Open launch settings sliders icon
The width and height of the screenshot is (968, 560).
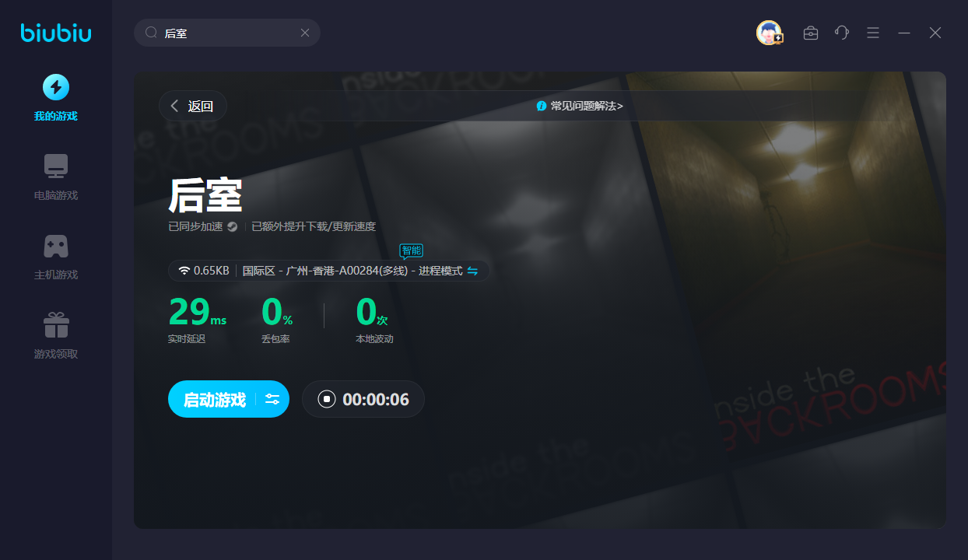[x=272, y=399]
